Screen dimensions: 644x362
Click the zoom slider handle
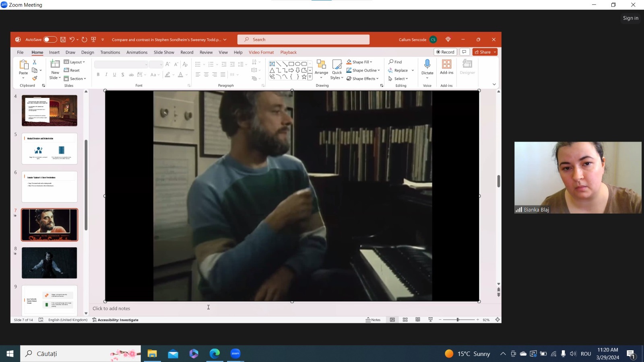(x=458, y=320)
